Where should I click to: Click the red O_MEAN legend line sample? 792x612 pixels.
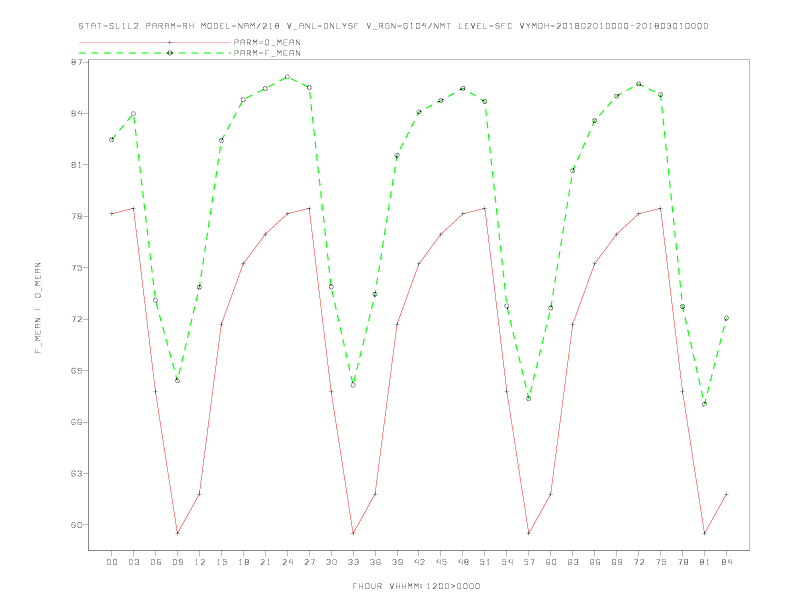[155, 42]
